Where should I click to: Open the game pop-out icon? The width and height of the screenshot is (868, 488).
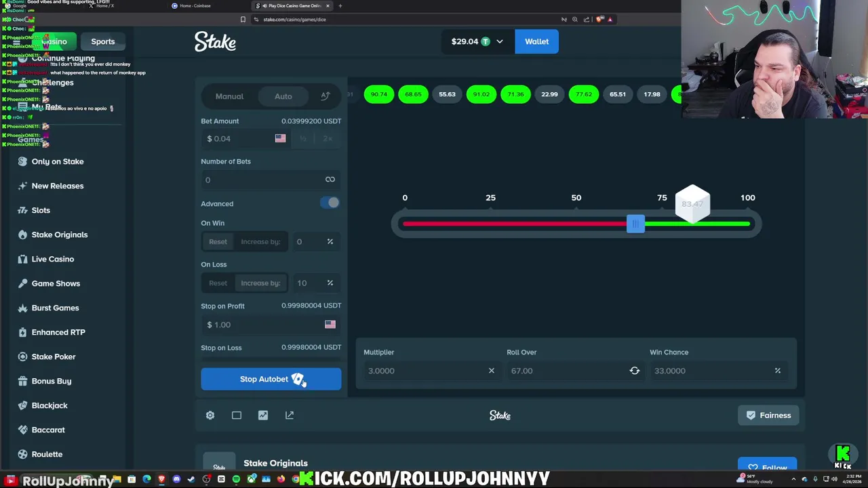pyautogui.click(x=290, y=415)
